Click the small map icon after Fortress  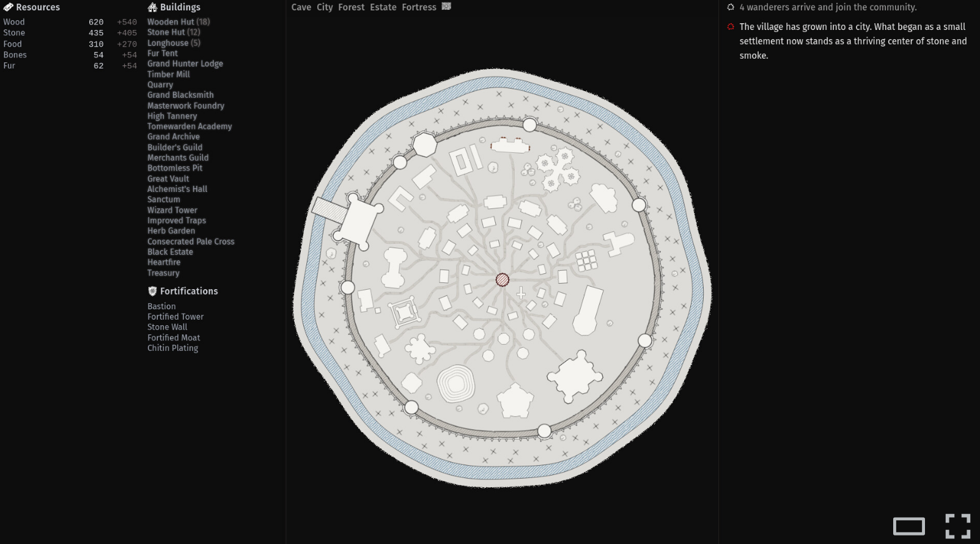tap(446, 7)
